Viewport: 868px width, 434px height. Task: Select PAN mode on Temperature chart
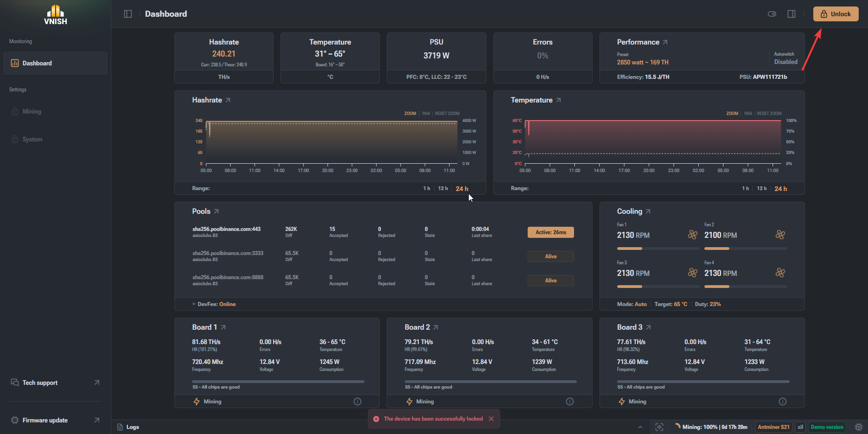748,114
